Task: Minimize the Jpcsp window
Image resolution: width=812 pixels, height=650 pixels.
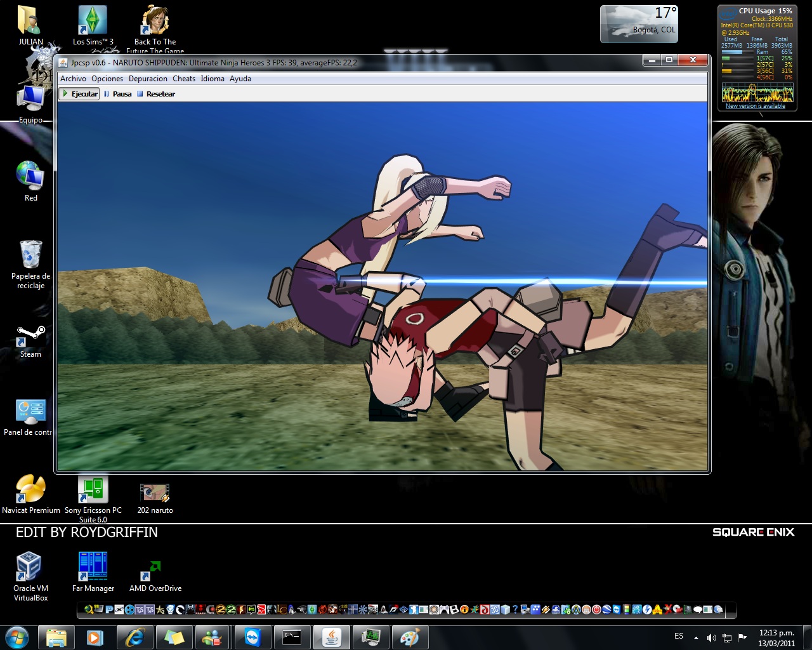Action: coord(652,60)
